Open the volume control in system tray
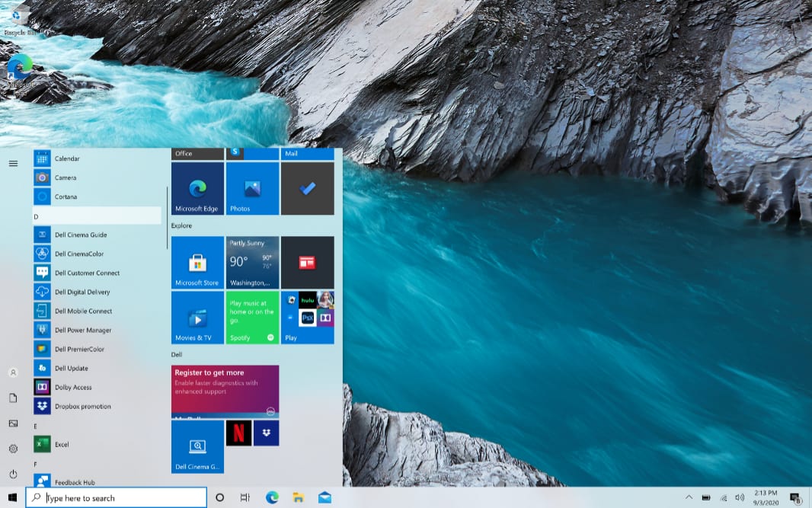The image size is (812, 508). tap(739, 497)
